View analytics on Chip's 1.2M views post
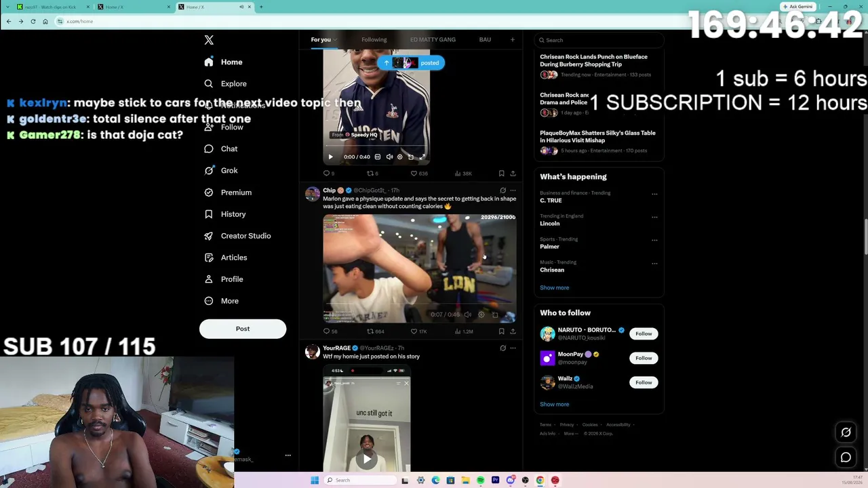The width and height of the screenshot is (868, 488). 464,331
